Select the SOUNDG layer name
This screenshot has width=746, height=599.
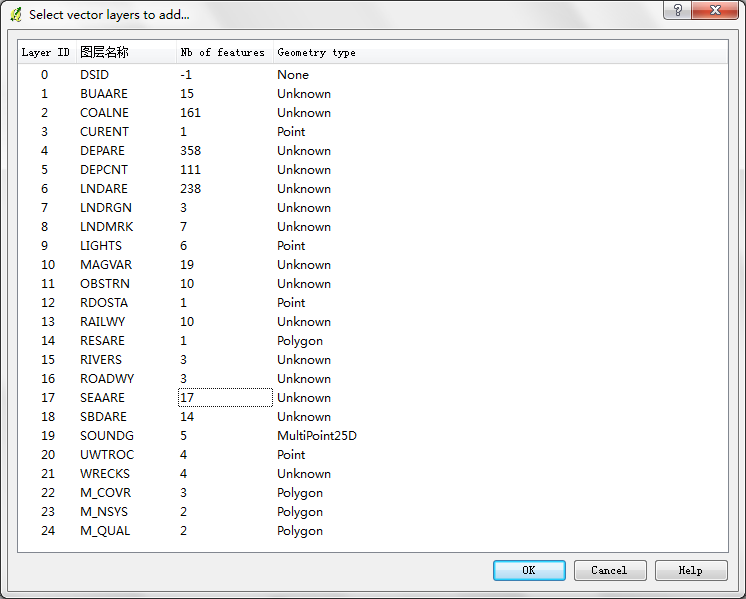(107, 436)
